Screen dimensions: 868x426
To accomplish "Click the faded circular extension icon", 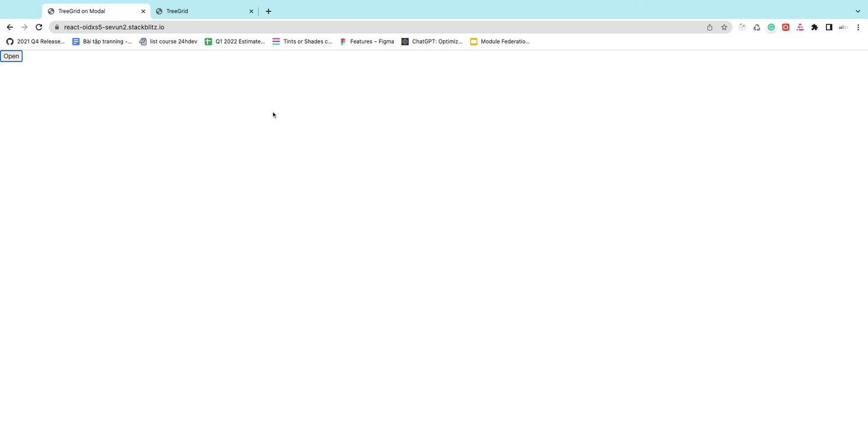I will [x=742, y=27].
